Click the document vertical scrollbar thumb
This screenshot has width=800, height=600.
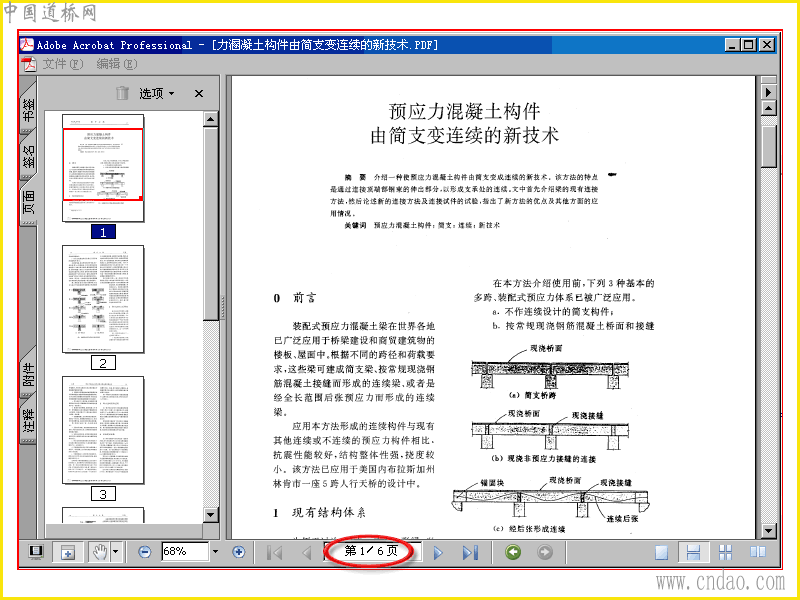[768, 144]
